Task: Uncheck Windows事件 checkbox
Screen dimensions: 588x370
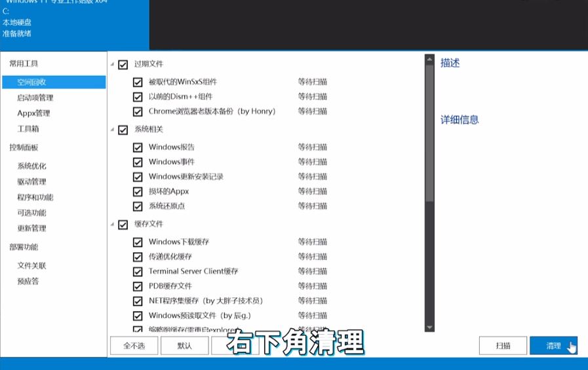Action: tap(138, 162)
